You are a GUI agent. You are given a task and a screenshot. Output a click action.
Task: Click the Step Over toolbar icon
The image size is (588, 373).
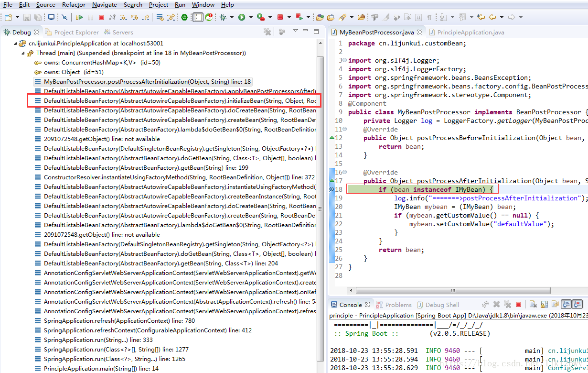[135, 17]
